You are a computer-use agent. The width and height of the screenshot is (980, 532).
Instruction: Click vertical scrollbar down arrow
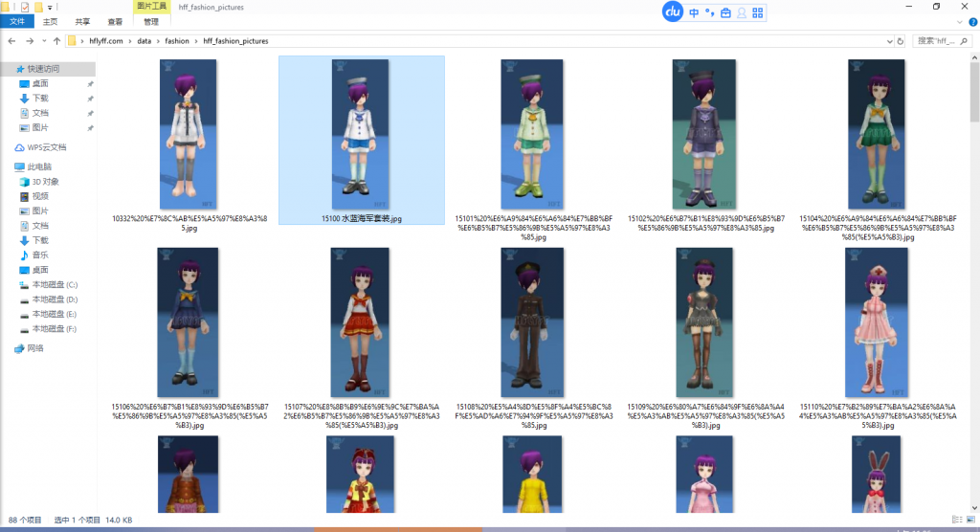coord(974,508)
